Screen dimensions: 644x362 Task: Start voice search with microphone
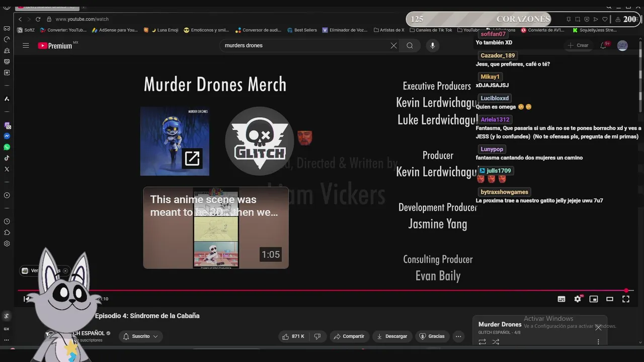point(432,46)
